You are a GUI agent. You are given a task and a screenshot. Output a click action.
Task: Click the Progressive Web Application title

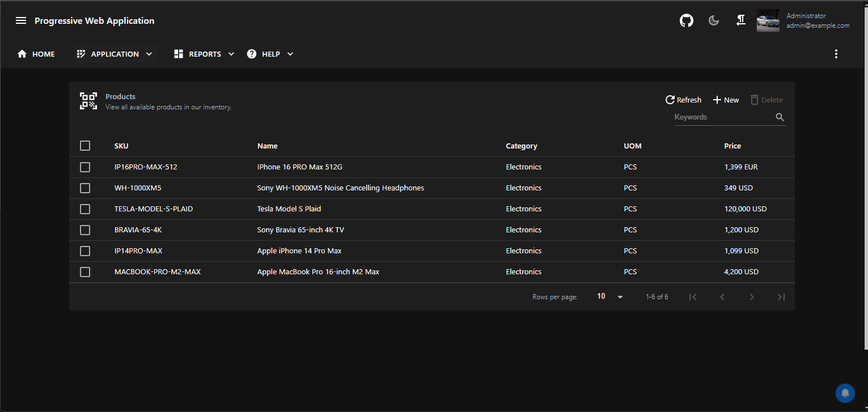[x=95, y=20]
